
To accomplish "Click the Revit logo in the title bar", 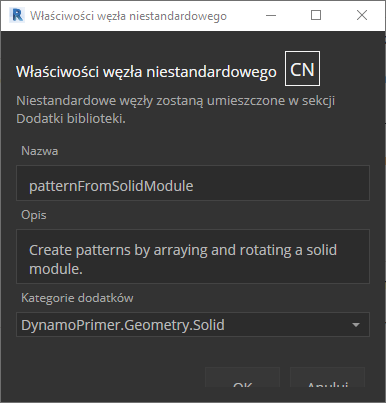I will [x=17, y=15].
